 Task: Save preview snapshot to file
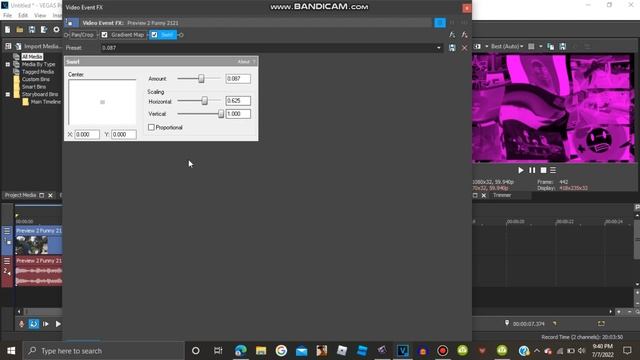(562, 47)
